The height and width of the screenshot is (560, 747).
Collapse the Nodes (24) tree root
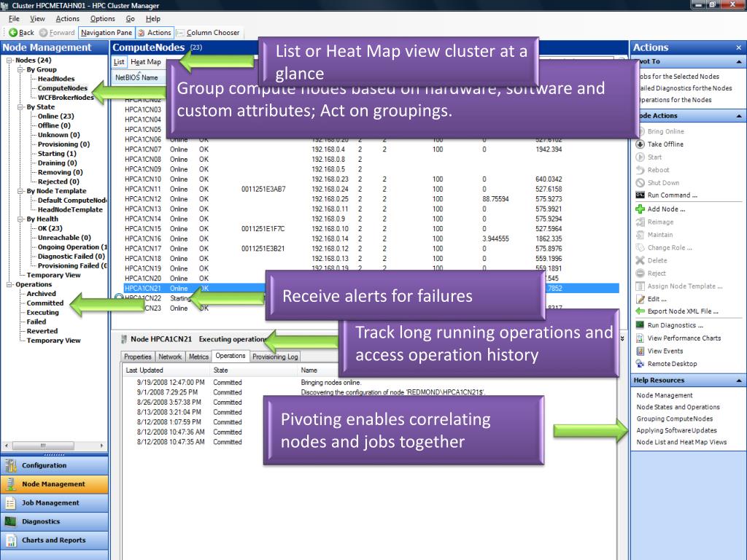tap(9, 60)
